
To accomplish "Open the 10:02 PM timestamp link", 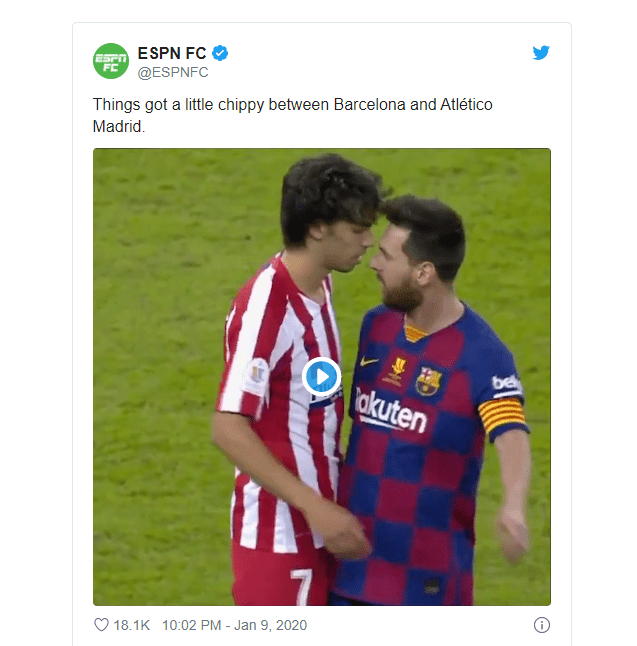I will click(x=192, y=625).
